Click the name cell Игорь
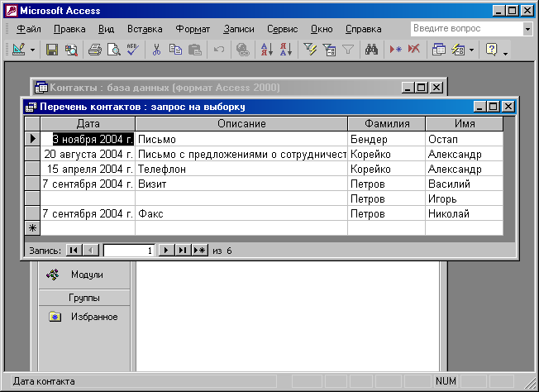 point(465,198)
